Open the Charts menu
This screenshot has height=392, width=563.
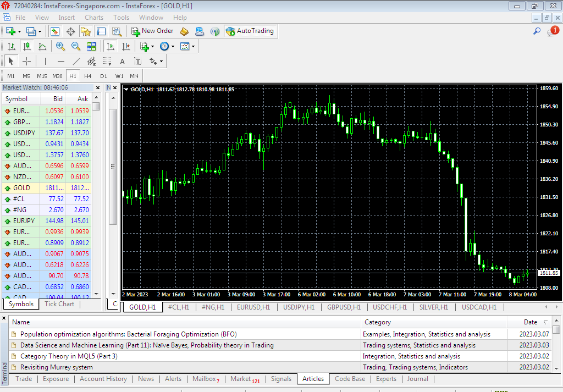click(x=93, y=18)
